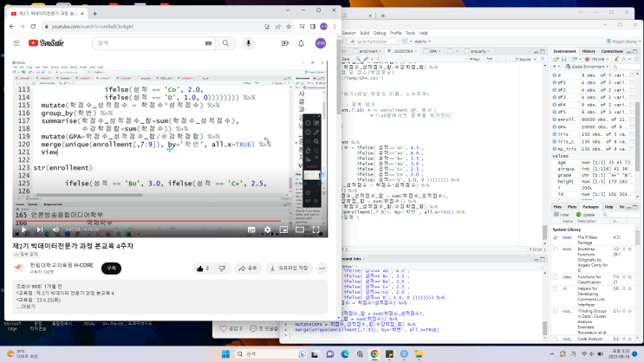This screenshot has width=644, height=362.
Task: Expand the iris data frame entry
Action: [555, 134]
